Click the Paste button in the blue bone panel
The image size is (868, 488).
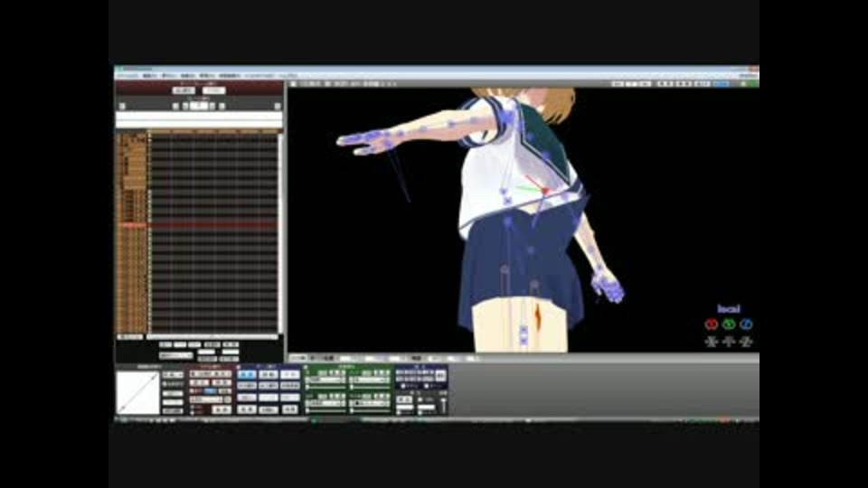(269, 398)
